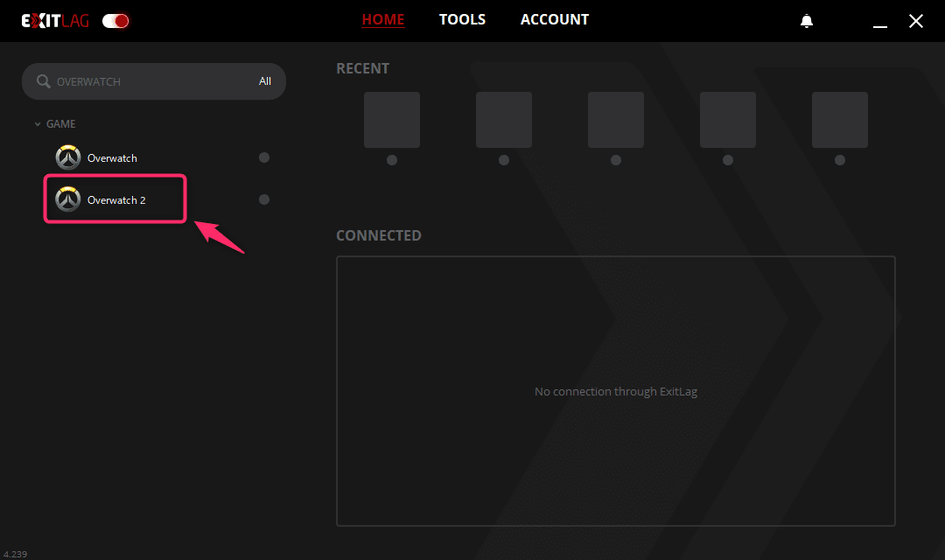
Task: Toggle the Overwatch 2 status dot
Action: tap(264, 199)
